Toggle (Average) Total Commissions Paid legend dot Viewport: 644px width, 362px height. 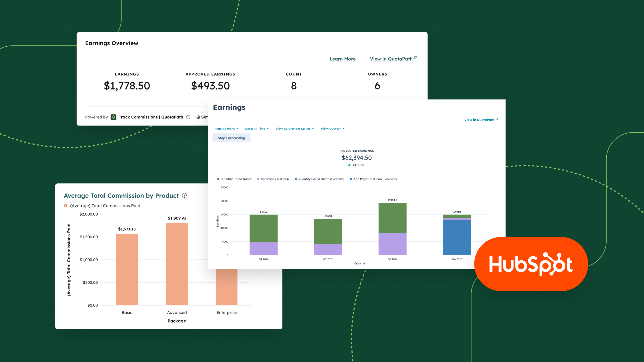point(65,206)
